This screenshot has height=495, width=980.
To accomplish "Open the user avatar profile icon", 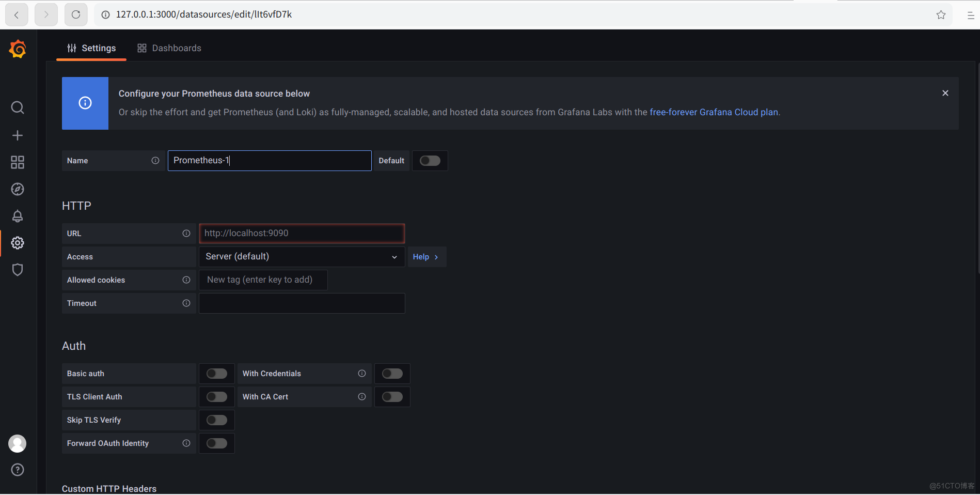I will coord(18,444).
